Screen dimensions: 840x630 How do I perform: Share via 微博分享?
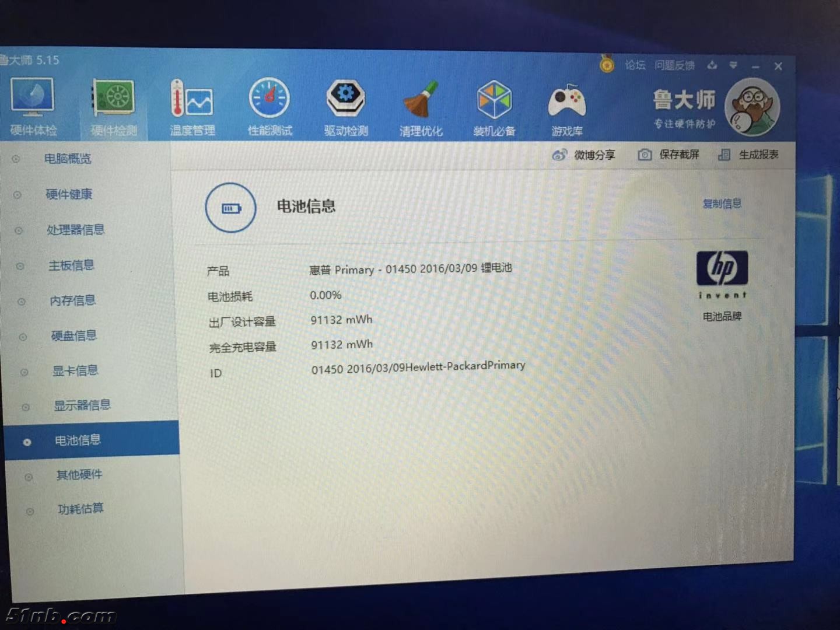coord(583,155)
